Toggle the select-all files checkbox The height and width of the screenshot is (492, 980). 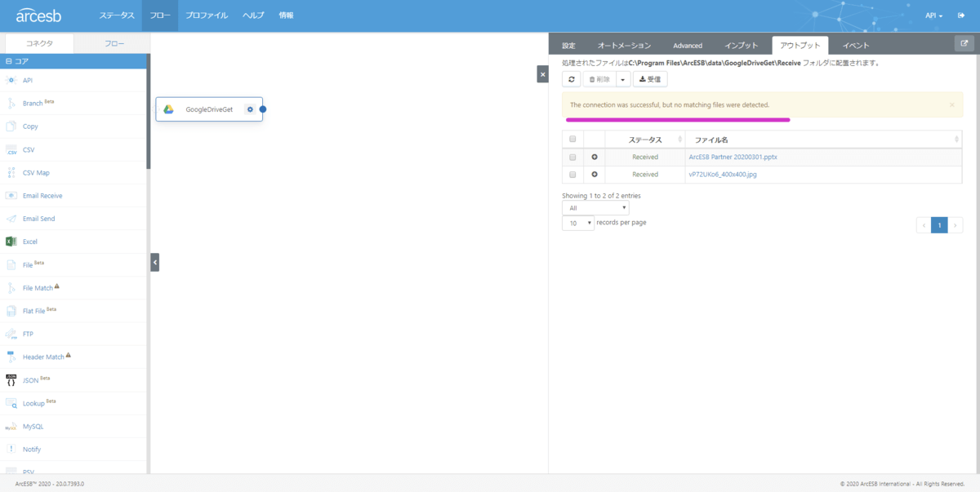[x=572, y=140]
